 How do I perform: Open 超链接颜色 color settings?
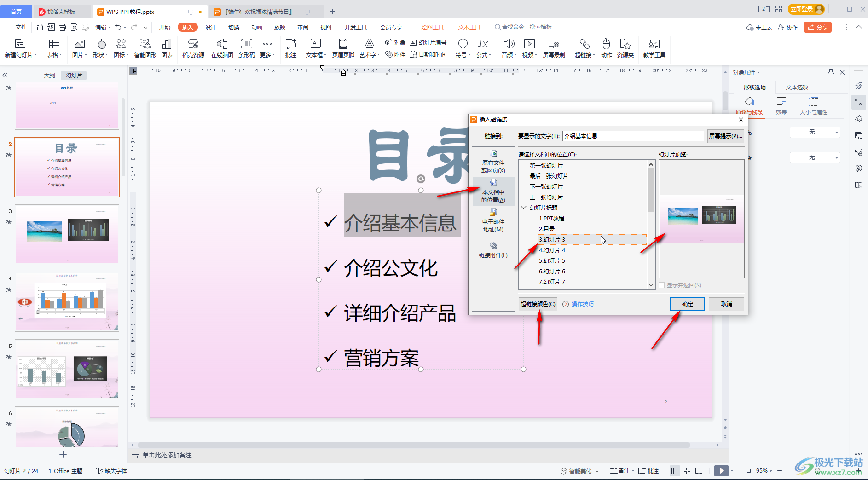pyautogui.click(x=537, y=304)
